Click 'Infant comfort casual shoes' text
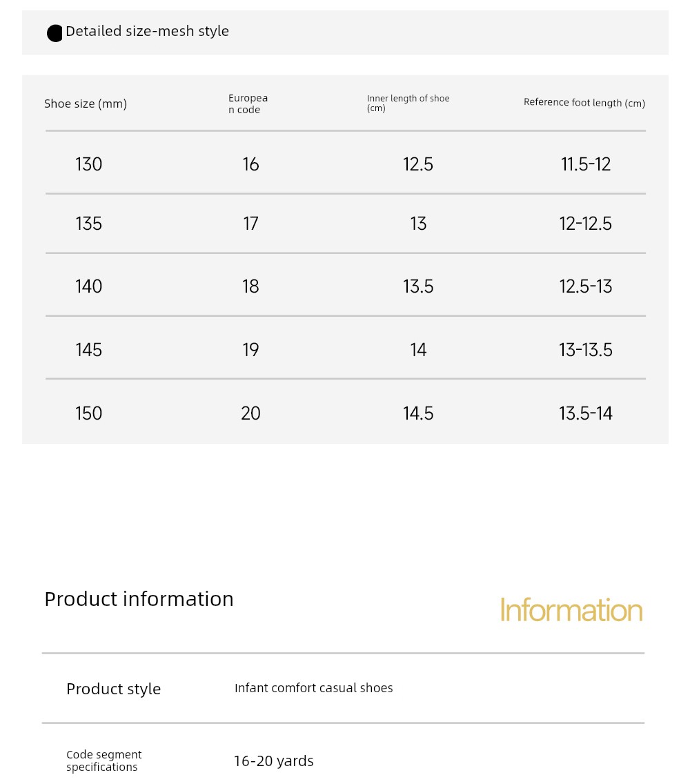This screenshot has width=690, height=784. point(313,687)
